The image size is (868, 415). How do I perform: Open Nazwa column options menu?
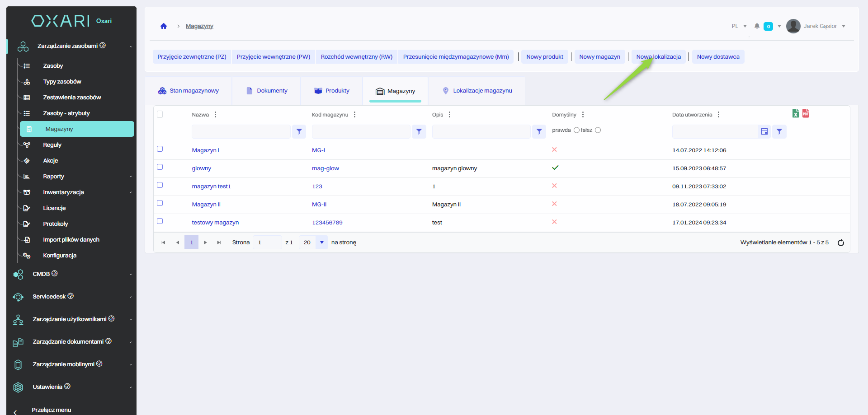point(215,115)
